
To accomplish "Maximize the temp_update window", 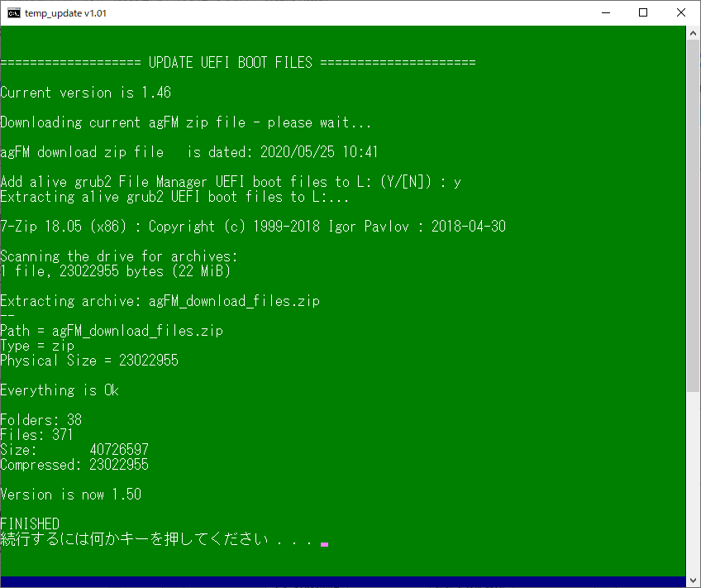I will (643, 13).
